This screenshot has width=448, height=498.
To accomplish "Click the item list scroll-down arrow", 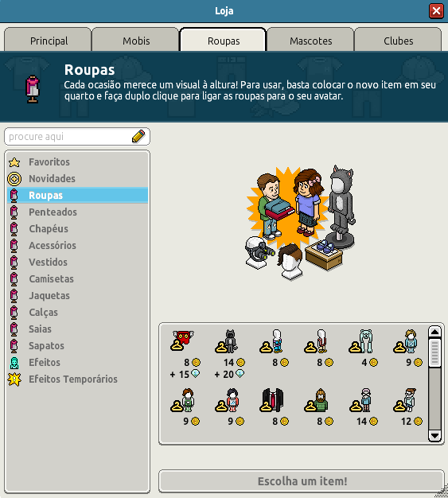I will [x=434, y=435].
